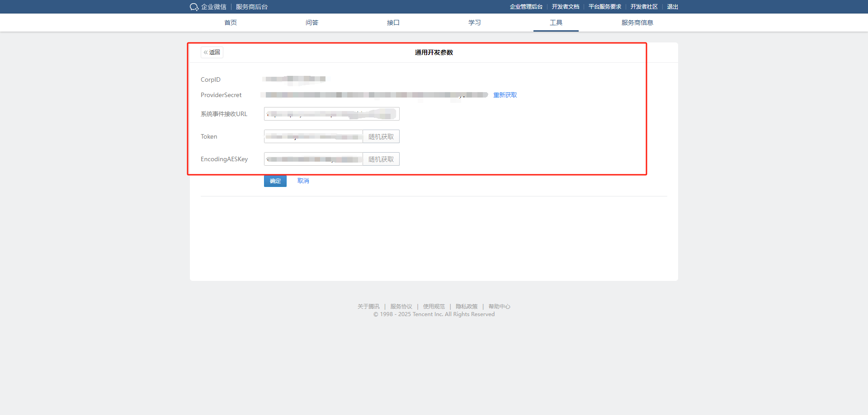Click 随机获取 button for Token
This screenshot has width=868, height=415.
tap(381, 136)
